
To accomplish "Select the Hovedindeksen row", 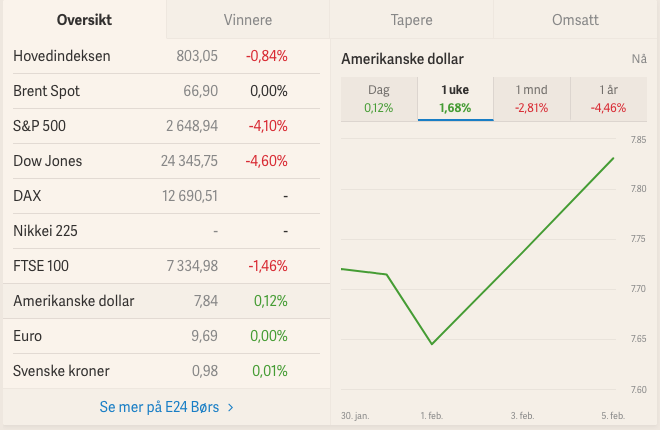I will (150, 56).
